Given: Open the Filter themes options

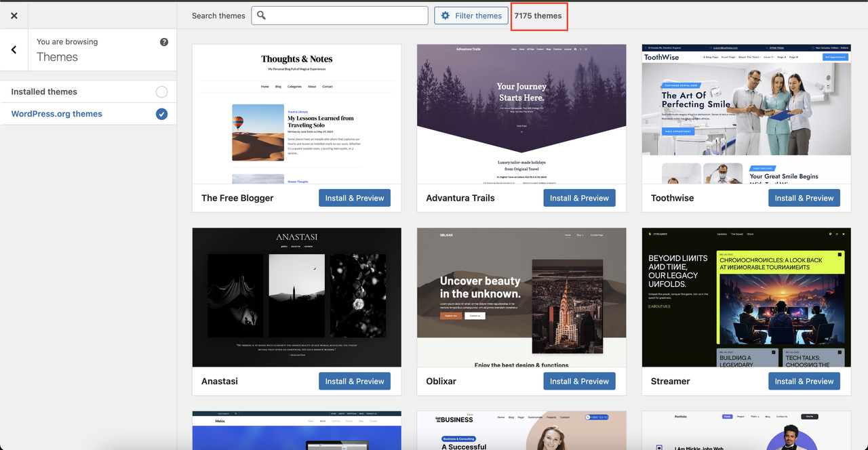Looking at the screenshot, I should pyautogui.click(x=471, y=16).
